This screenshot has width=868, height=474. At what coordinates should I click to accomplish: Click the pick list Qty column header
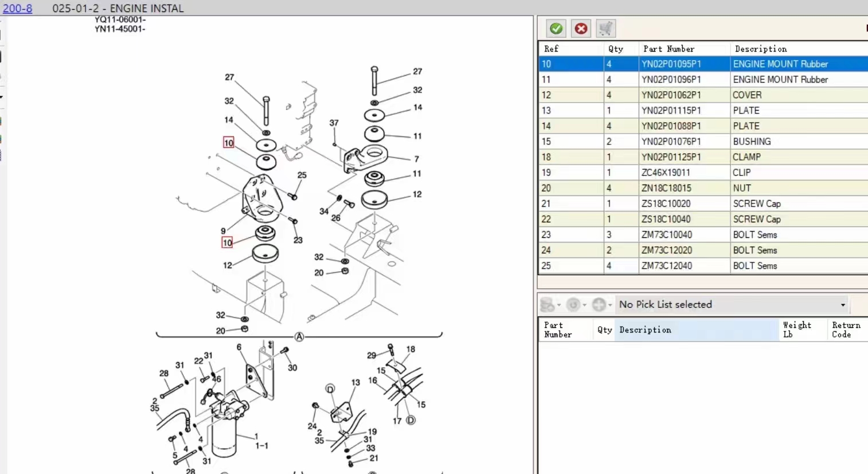[x=604, y=330]
